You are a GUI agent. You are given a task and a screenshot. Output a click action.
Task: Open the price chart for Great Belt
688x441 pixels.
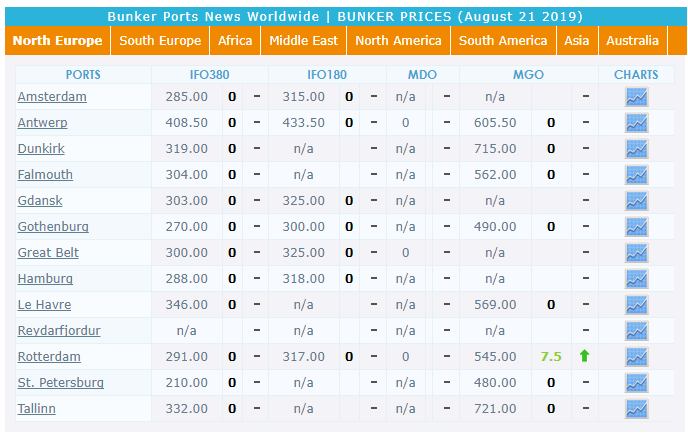tap(636, 253)
